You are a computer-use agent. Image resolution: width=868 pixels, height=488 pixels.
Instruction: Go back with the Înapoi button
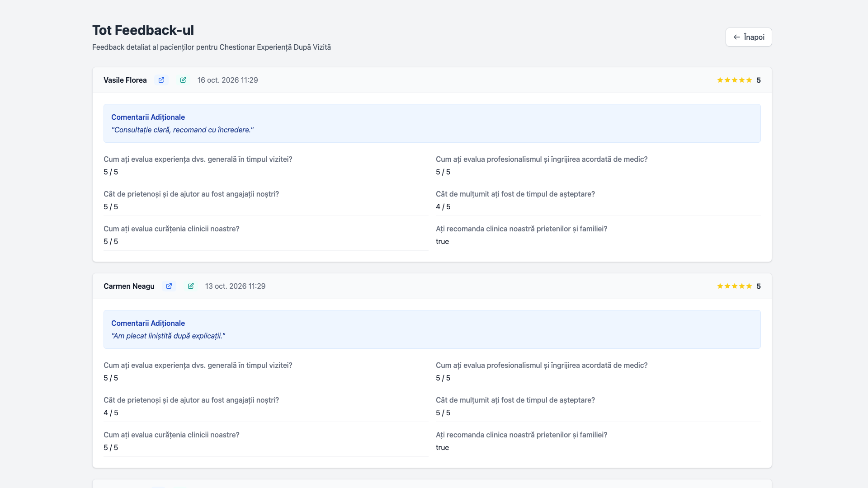tap(749, 37)
